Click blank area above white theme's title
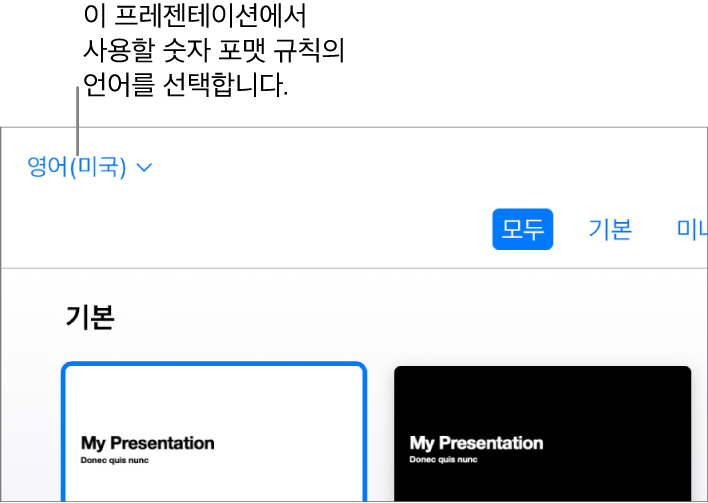 pyautogui.click(x=214, y=400)
